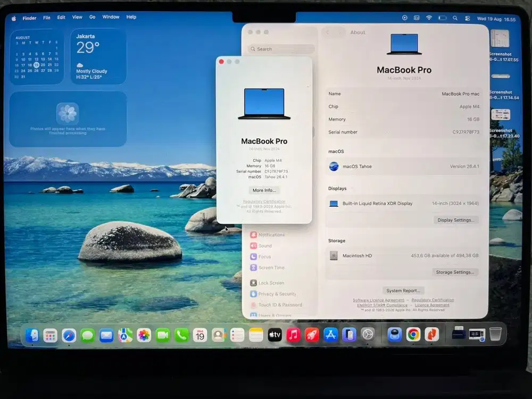Open Finder from the Dock

(32, 335)
